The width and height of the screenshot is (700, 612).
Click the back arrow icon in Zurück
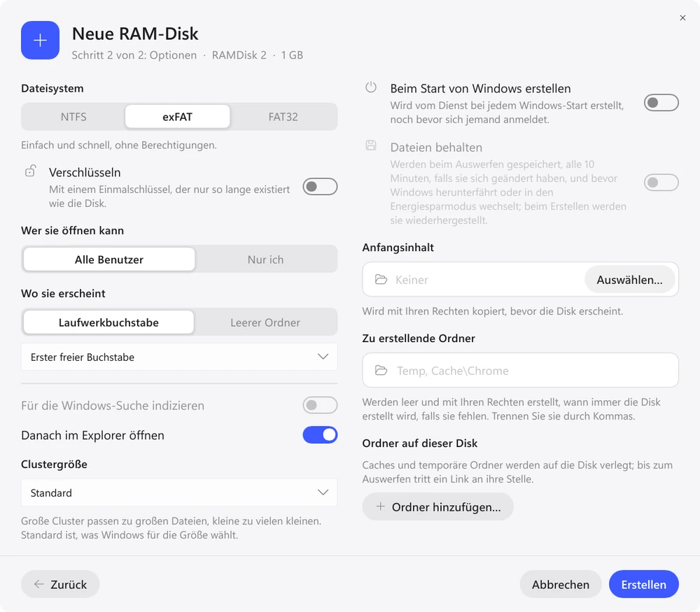coord(38,584)
